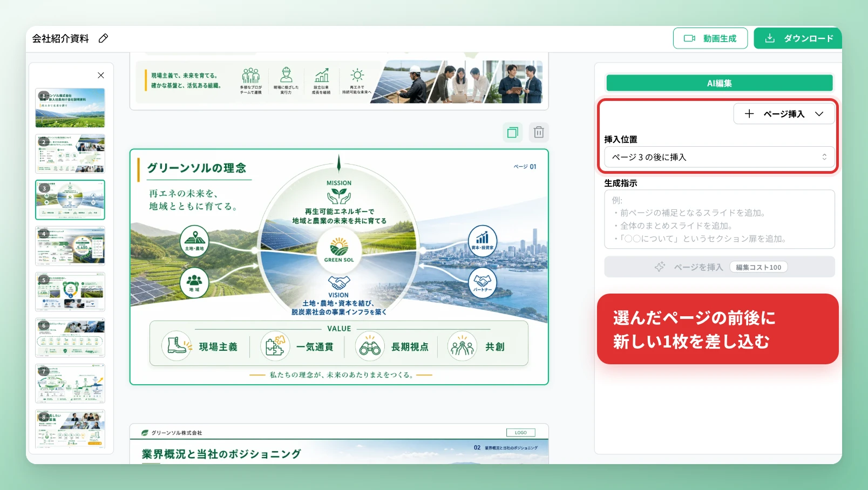Image resolution: width=868 pixels, height=490 pixels.
Task: Click the trash icon to delete the page
Action: [539, 132]
